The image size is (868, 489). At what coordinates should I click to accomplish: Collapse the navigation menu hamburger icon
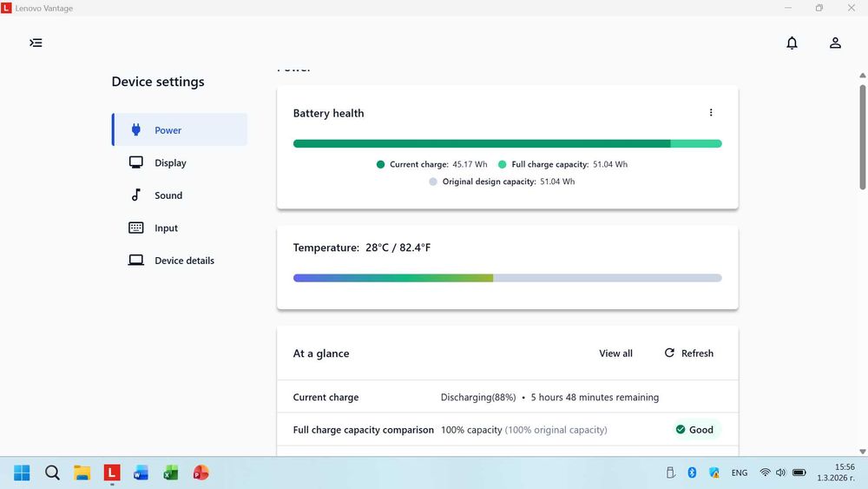[36, 43]
